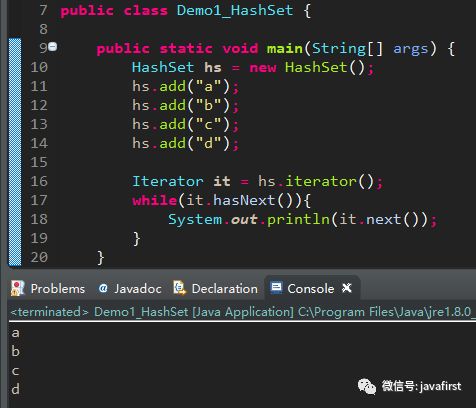This screenshot has height=408, width=476.
Task: Click the String[] args parameter
Action: [x=370, y=49]
